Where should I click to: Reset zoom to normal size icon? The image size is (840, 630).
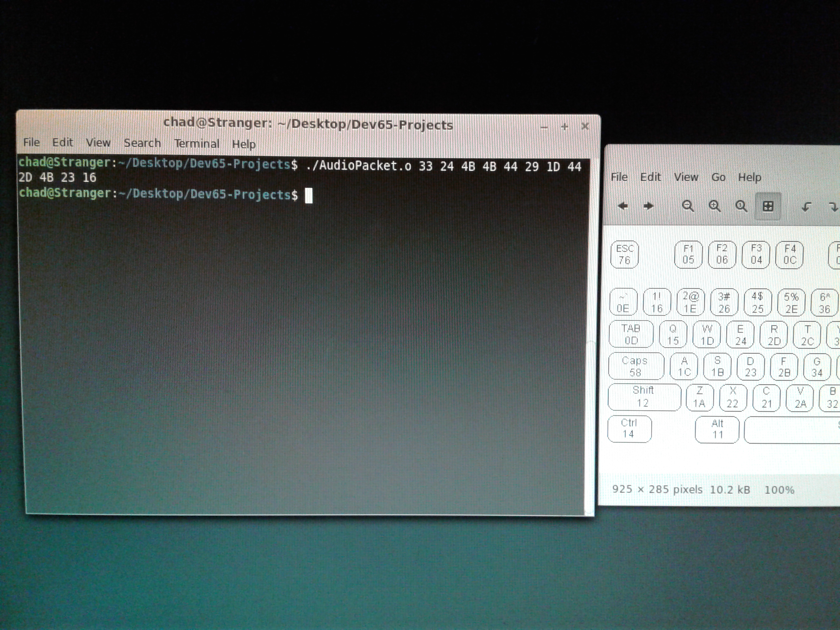coord(741,206)
